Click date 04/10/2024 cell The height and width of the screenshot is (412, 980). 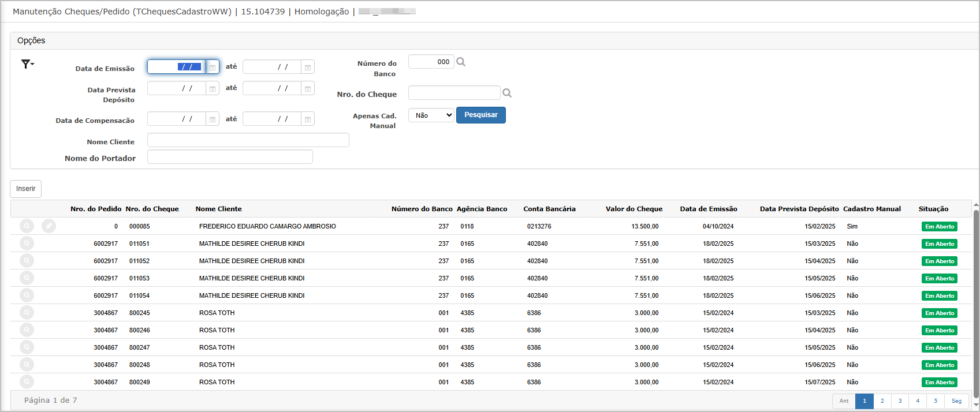click(718, 226)
